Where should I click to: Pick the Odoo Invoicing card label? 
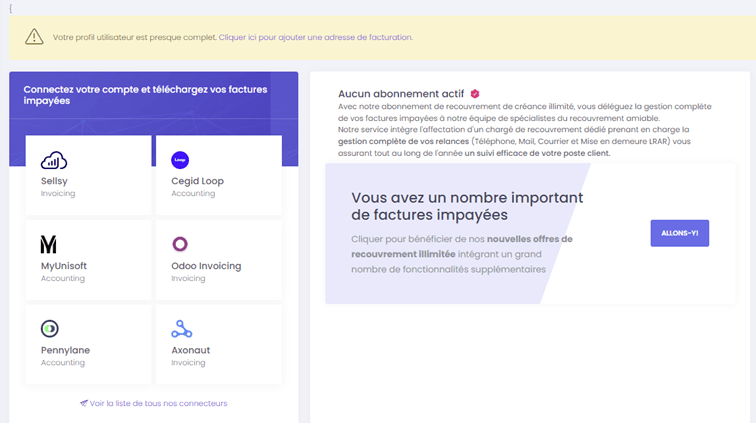coord(206,266)
